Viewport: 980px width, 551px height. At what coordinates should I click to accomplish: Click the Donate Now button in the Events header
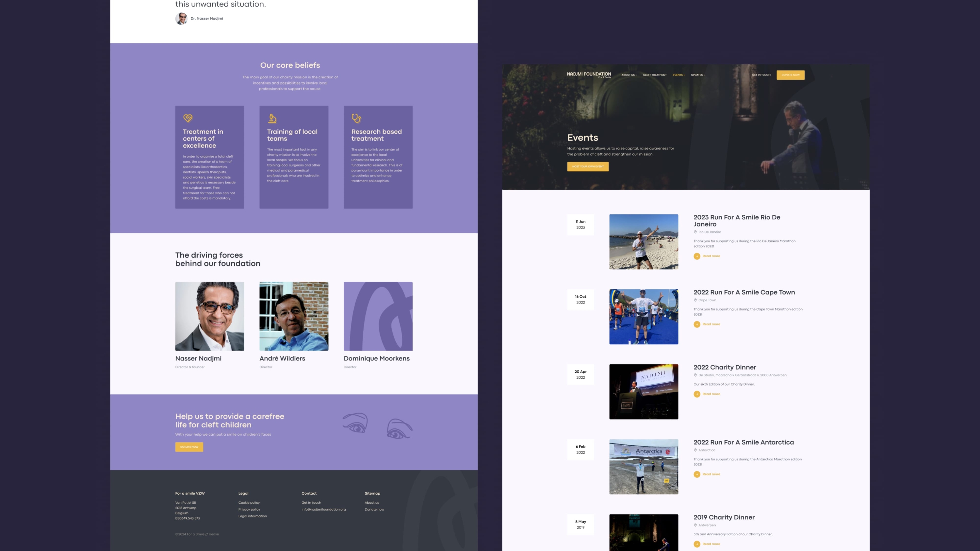coord(791,75)
